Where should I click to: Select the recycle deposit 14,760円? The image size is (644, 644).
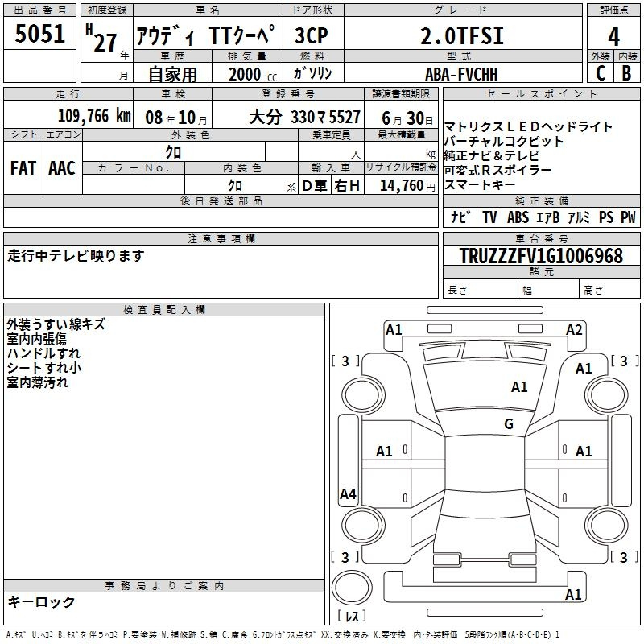pos(407,186)
